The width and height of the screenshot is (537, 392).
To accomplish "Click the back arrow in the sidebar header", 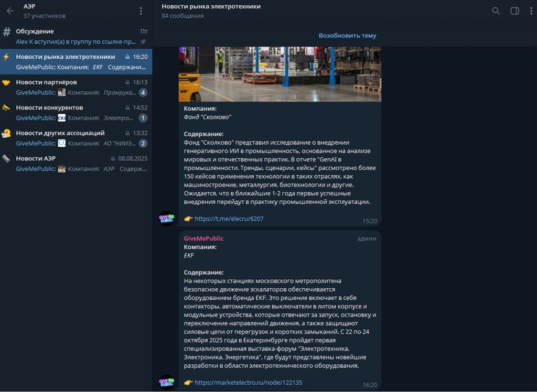I will [10, 11].
